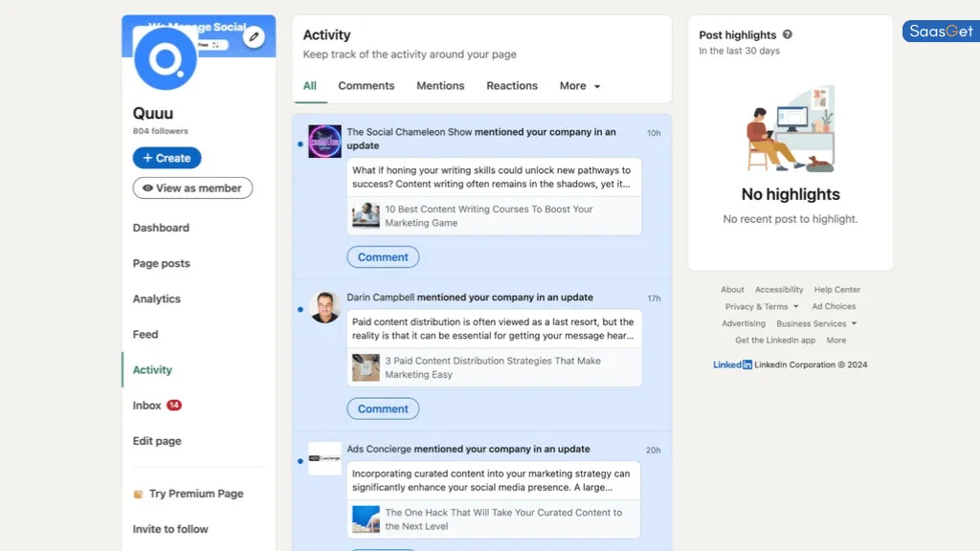
Task: Open Dashboard in the sidebar
Action: [161, 228]
